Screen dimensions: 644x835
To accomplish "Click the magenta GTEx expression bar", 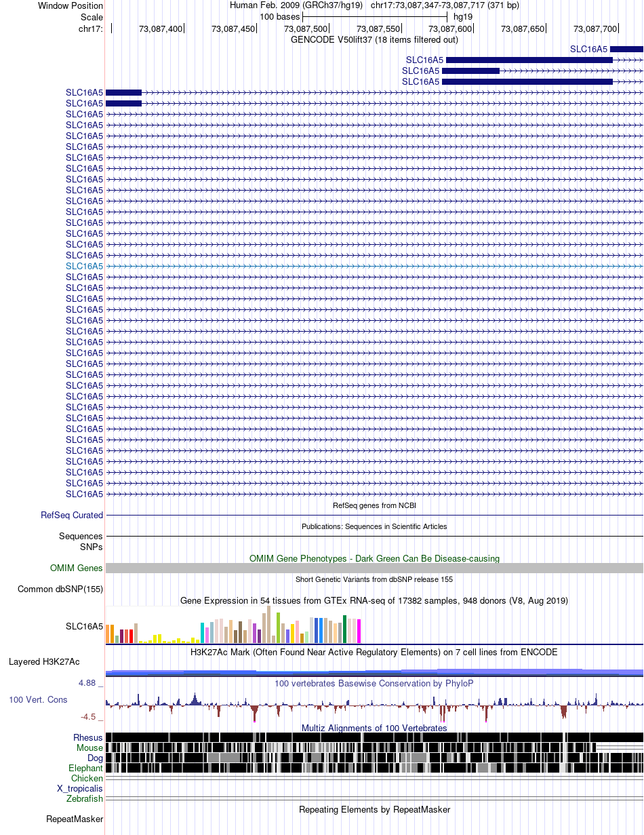I will [x=359, y=631].
